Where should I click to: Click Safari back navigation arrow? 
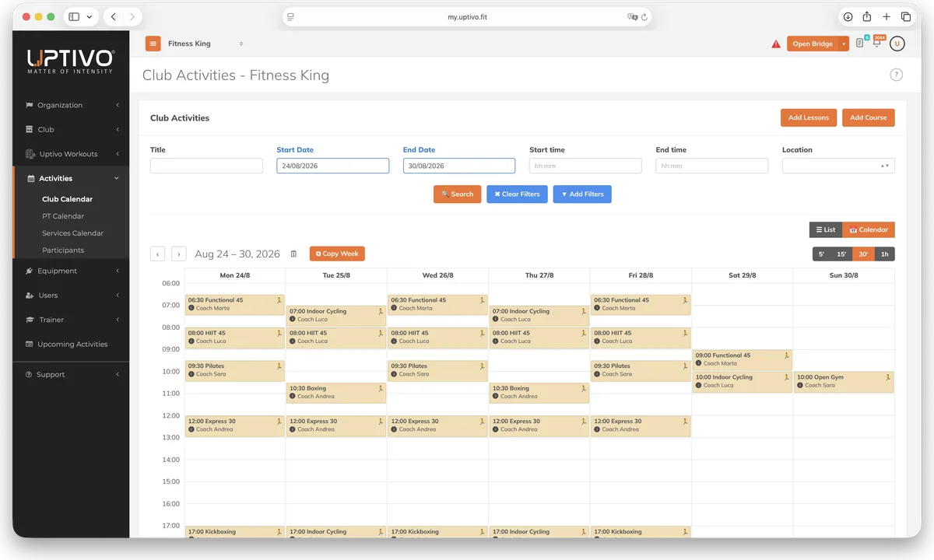114,16
